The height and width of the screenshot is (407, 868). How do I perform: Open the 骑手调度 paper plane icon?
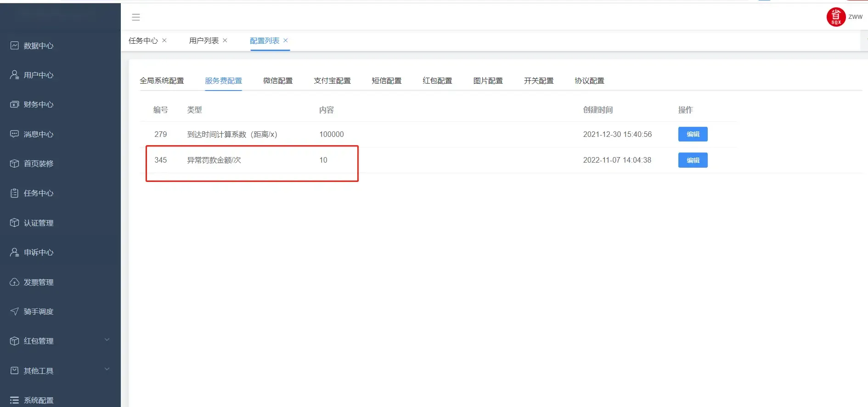tap(15, 311)
